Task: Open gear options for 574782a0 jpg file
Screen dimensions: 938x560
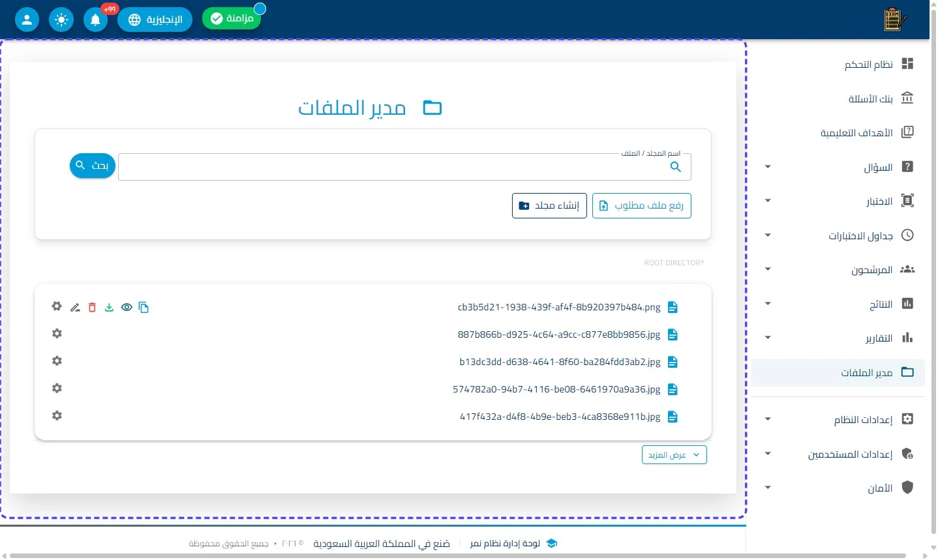Action: click(x=57, y=389)
